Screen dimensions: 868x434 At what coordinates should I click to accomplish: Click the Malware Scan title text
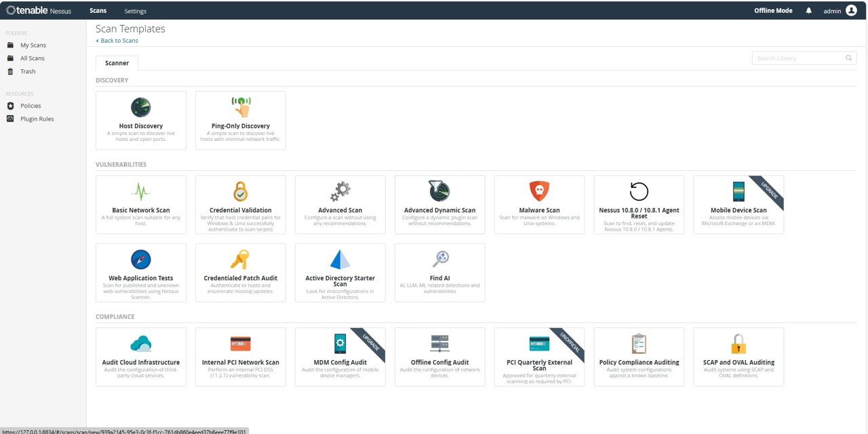[539, 210]
